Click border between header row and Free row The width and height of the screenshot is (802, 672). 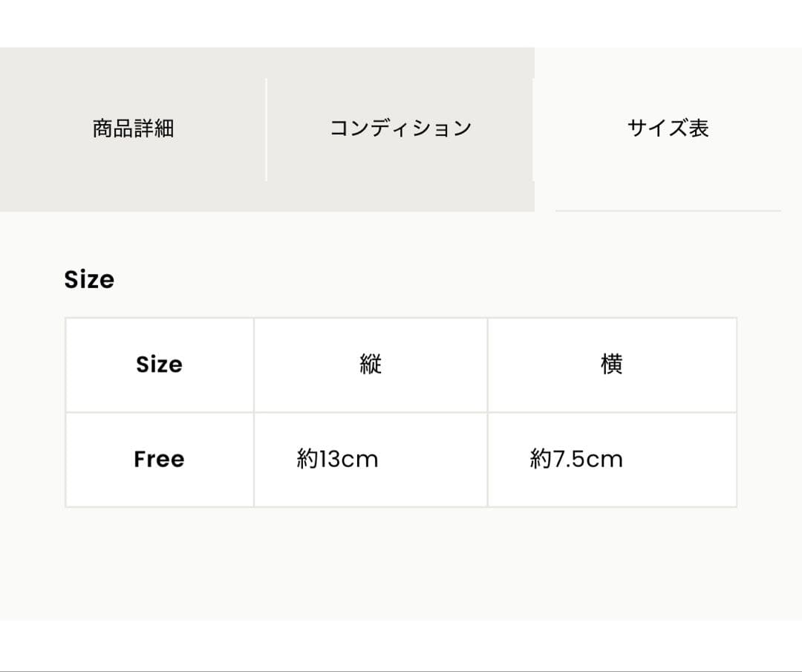click(401, 412)
